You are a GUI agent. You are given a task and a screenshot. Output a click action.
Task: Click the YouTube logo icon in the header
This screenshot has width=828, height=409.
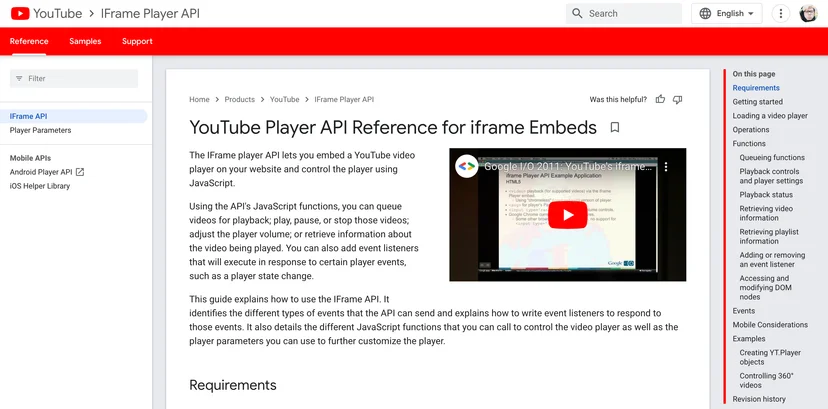tap(20, 13)
